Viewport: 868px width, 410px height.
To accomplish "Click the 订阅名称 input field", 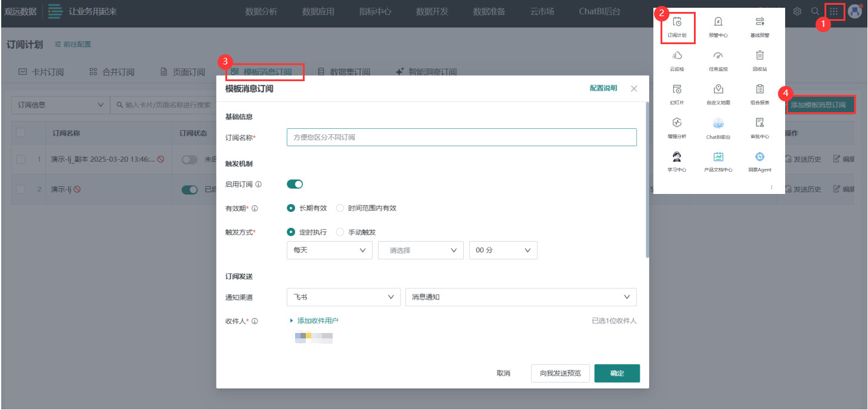I will click(461, 137).
